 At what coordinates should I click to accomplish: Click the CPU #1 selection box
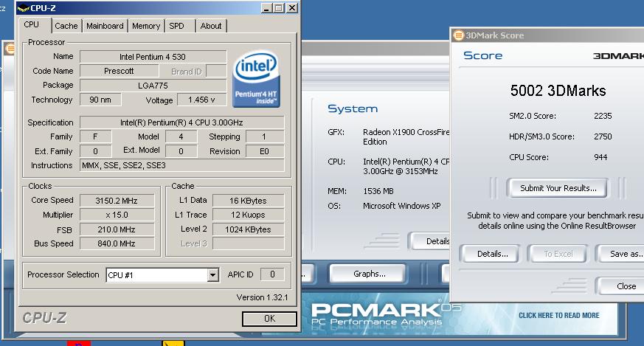pos(162,275)
